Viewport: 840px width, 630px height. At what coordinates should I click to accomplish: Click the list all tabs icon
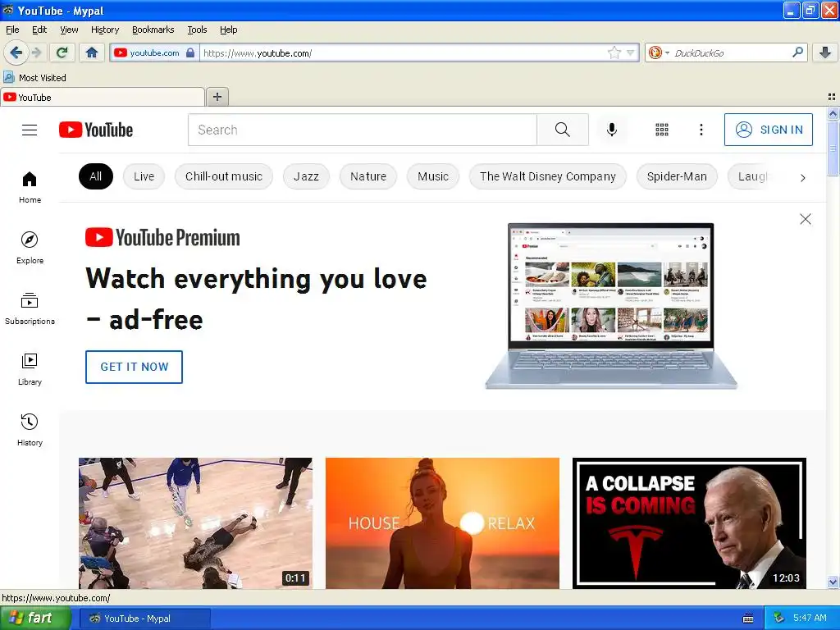click(832, 97)
